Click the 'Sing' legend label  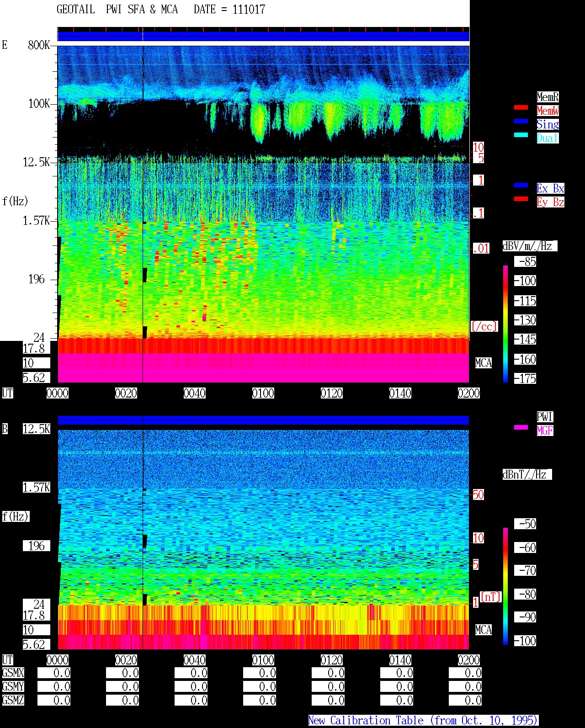click(x=548, y=124)
